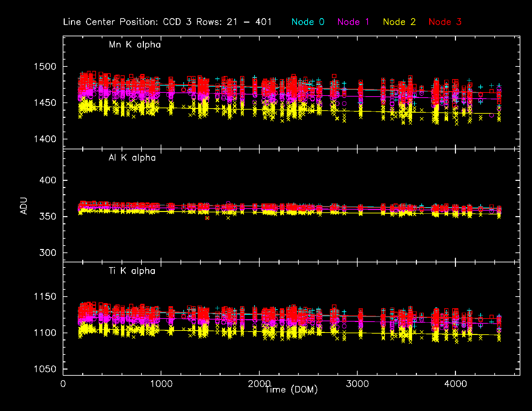Screen dimensions: 532x411
Task: Click the cyan Node 0 legend label
Action: click(x=308, y=22)
